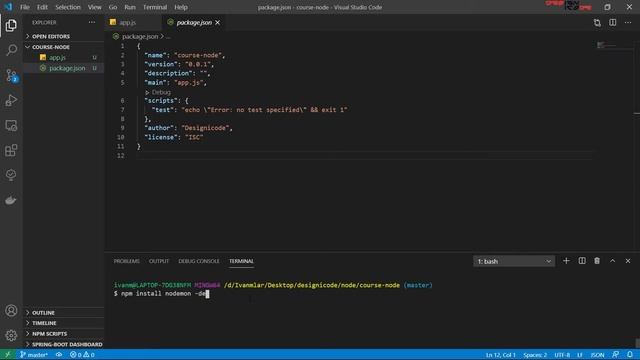Switch to the app.js editor tab
Viewport: 640px width, 360px height.
pos(133,22)
